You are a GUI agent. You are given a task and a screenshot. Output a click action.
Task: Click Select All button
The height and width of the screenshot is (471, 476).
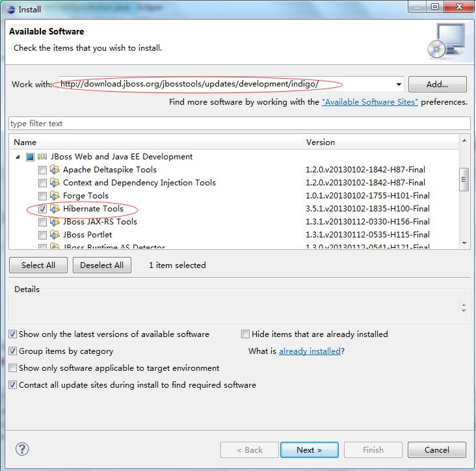pyautogui.click(x=38, y=265)
